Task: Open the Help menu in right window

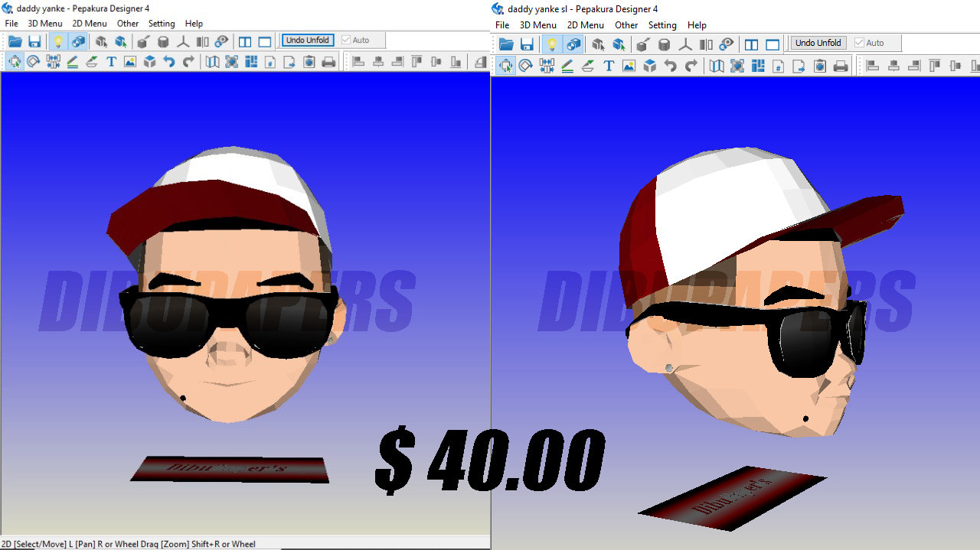Action: 697,25
